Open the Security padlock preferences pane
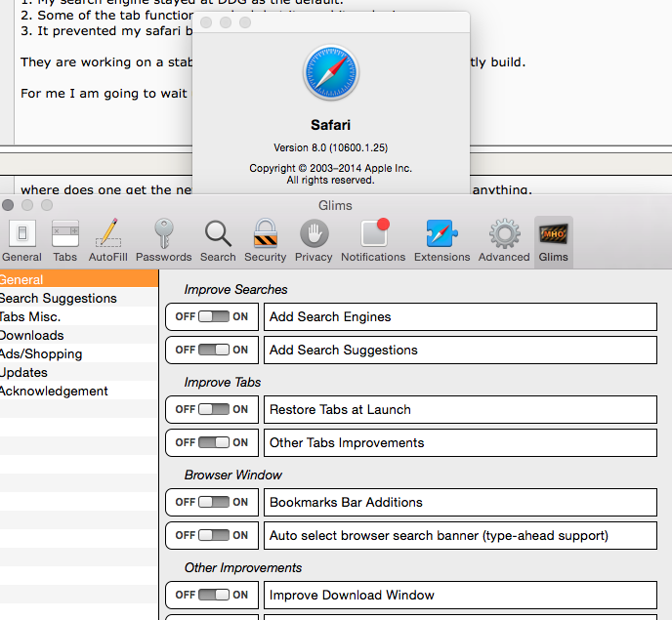Screen dimensions: 672x620 pyautogui.click(x=266, y=241)
